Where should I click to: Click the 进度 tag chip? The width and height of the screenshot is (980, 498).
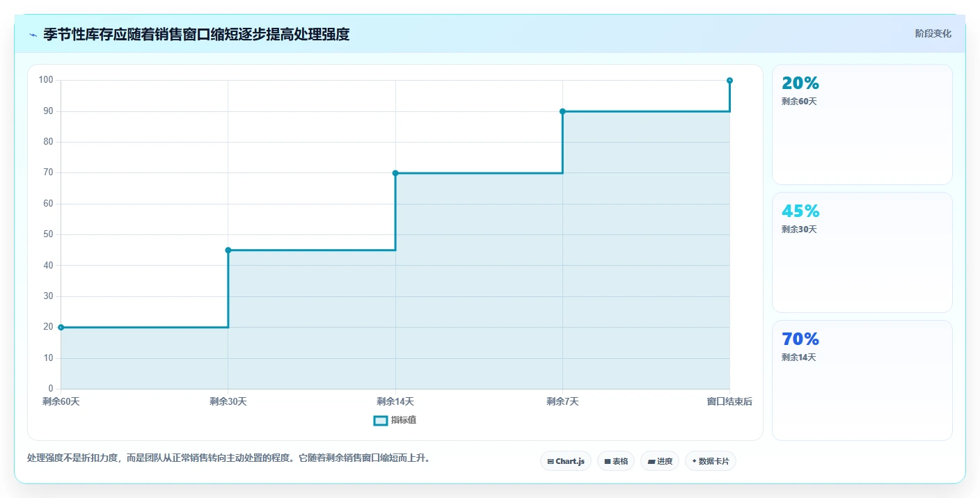[x=660, y=461]
